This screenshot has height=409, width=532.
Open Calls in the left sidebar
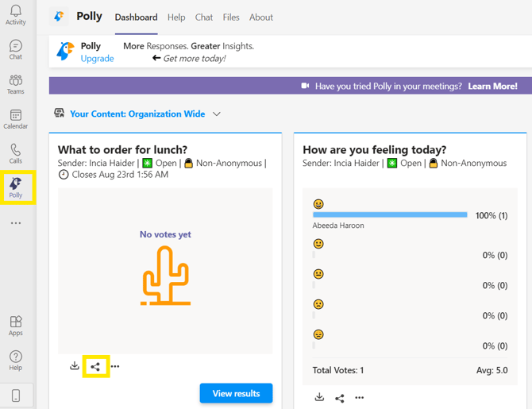(16, 154)
